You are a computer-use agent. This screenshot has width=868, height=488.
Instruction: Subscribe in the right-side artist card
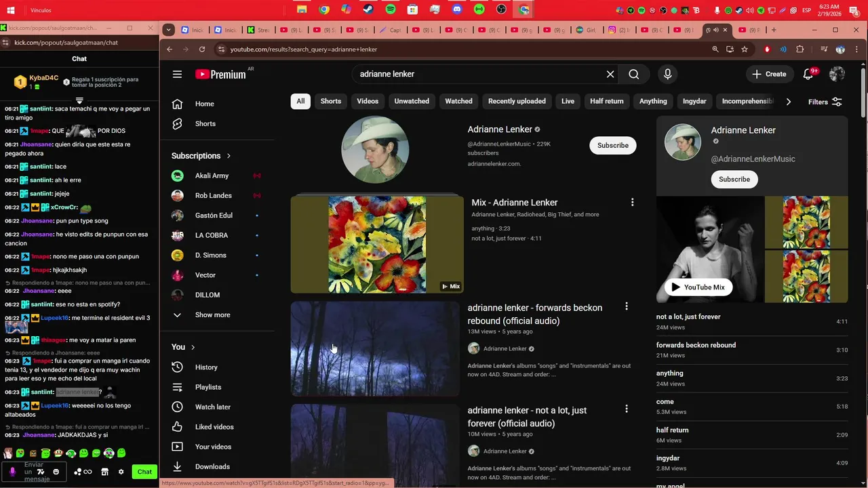734,179
